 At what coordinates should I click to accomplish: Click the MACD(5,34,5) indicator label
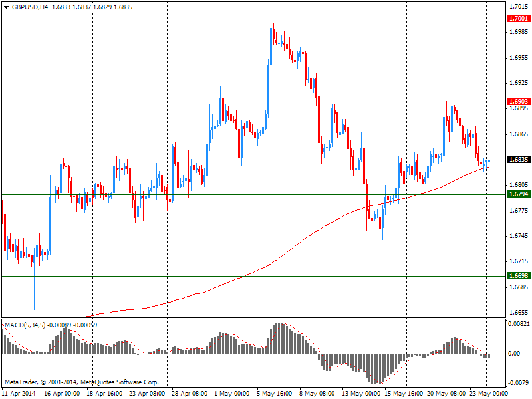pyautogui.click(x=25, y=325)
